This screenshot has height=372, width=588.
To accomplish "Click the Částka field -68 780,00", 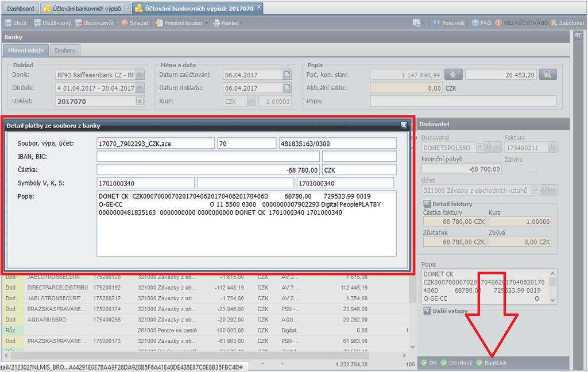I will [208, 170].
